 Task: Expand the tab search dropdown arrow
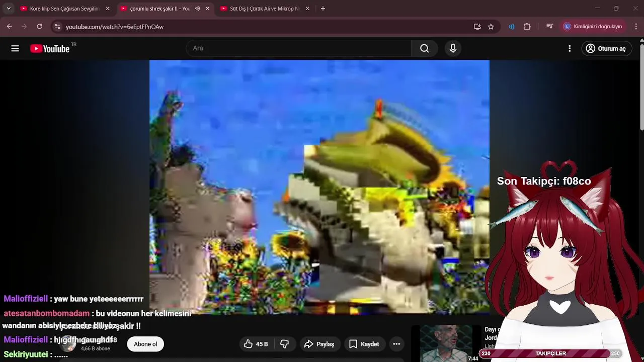click(9, 9)
